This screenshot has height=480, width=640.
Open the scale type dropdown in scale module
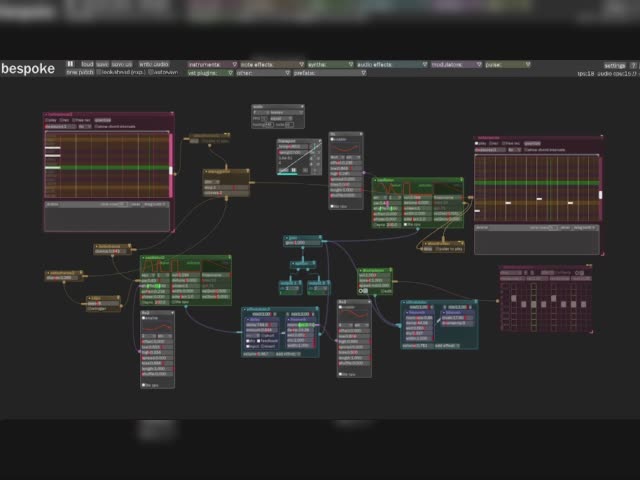coord(287,112)
